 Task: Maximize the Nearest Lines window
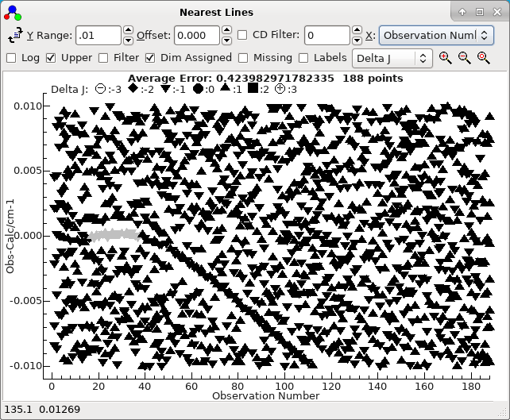pos(480,12)
